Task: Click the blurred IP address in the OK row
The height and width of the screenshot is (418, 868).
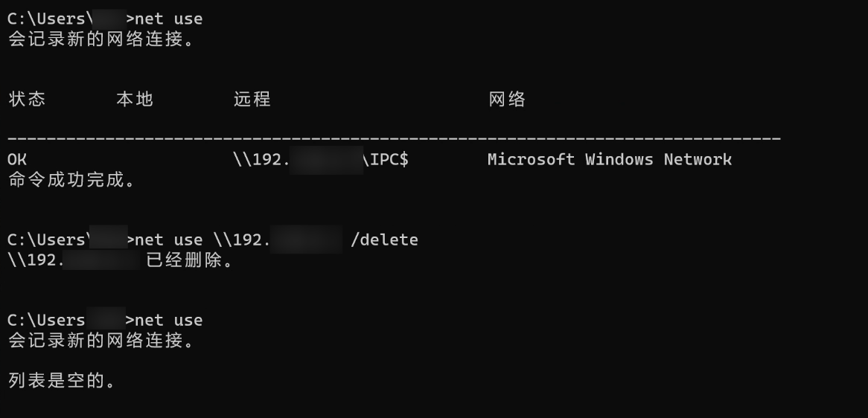Action: tap(326, 160)
